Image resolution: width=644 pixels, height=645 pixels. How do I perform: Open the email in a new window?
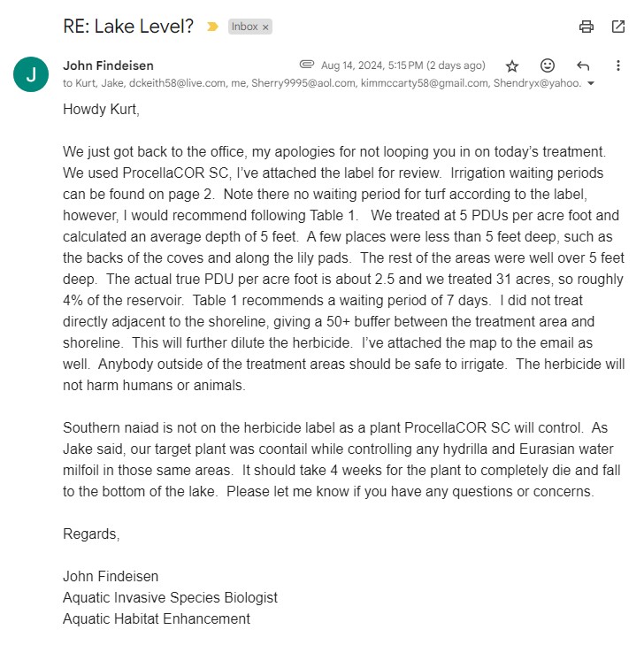[618, 27]
